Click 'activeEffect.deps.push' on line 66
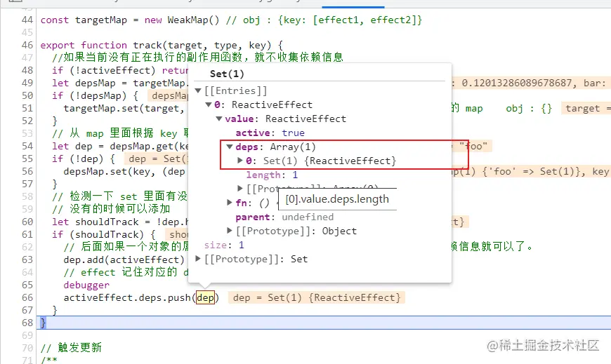The width and height of the screenshot is (611, 364). coord(127,298)
